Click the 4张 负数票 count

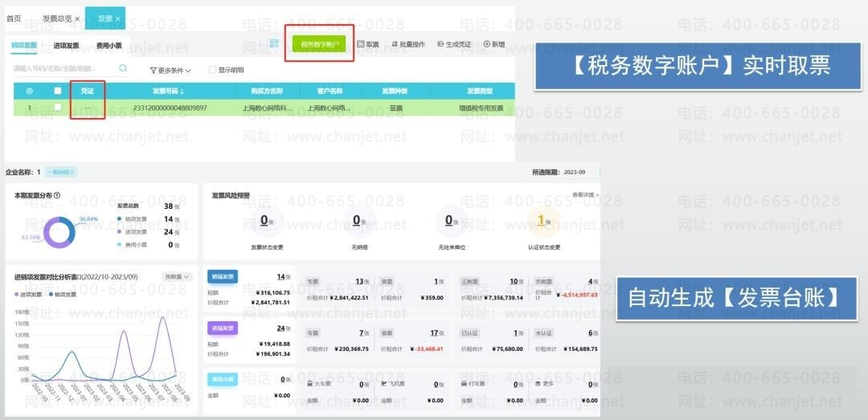(x=593, y=282)
